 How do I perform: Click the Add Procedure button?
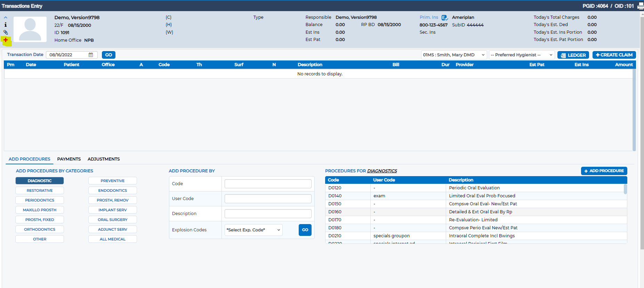pos(604,171)
